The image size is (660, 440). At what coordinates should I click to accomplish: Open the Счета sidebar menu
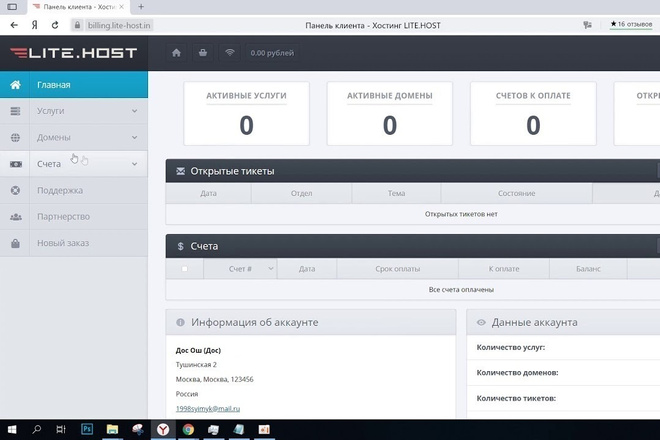[x=74, y=164]
